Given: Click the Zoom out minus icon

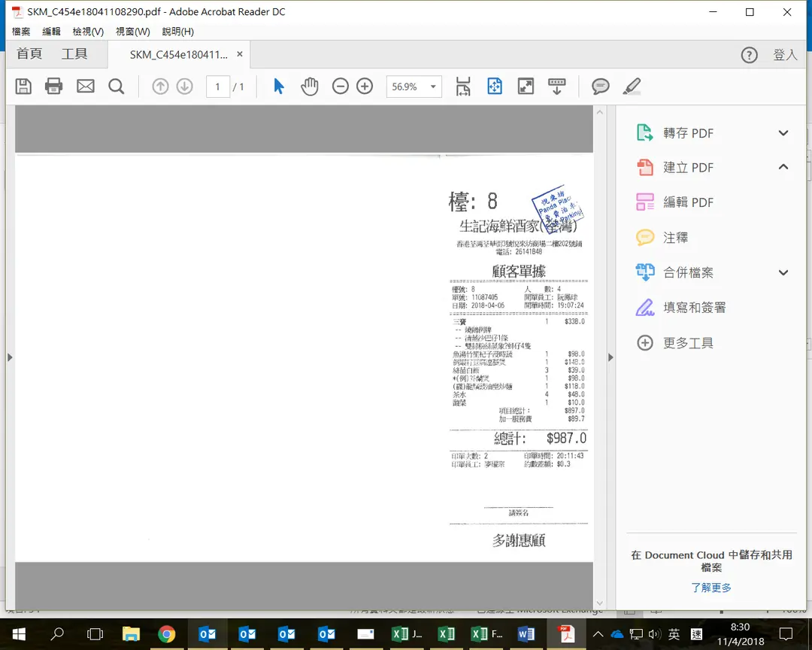Looking at the screenshot, I should tap(341, 87).
